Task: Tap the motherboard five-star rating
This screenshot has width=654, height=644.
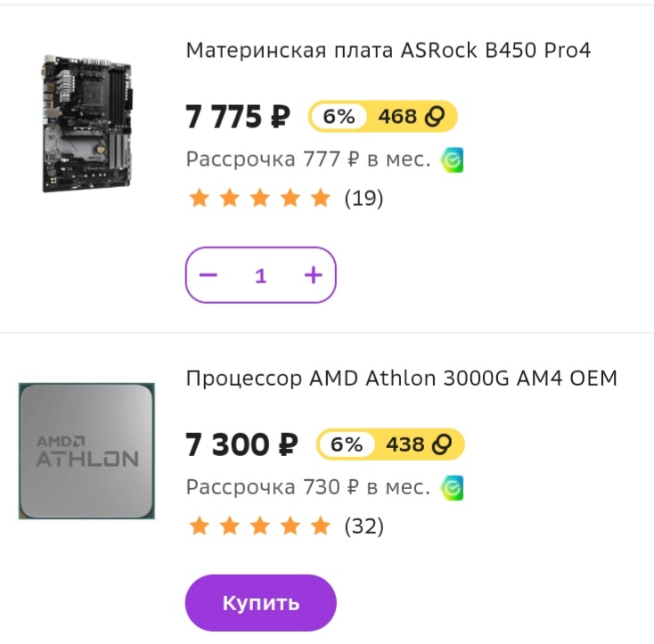Action: pos(260,198)
